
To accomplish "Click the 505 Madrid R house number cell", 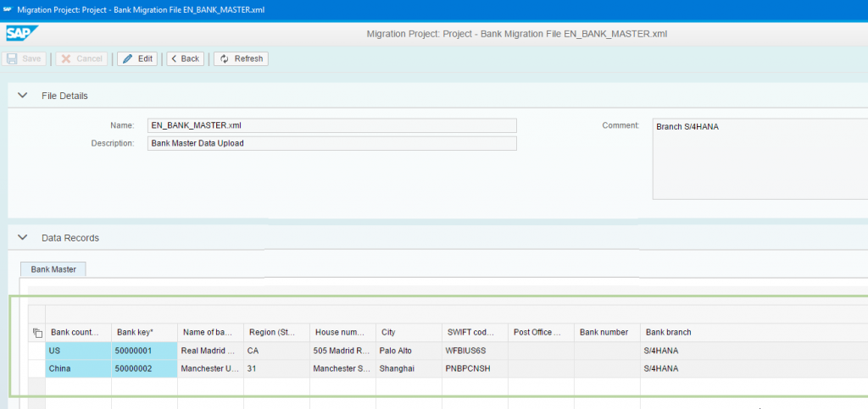I will coord(342,351).
